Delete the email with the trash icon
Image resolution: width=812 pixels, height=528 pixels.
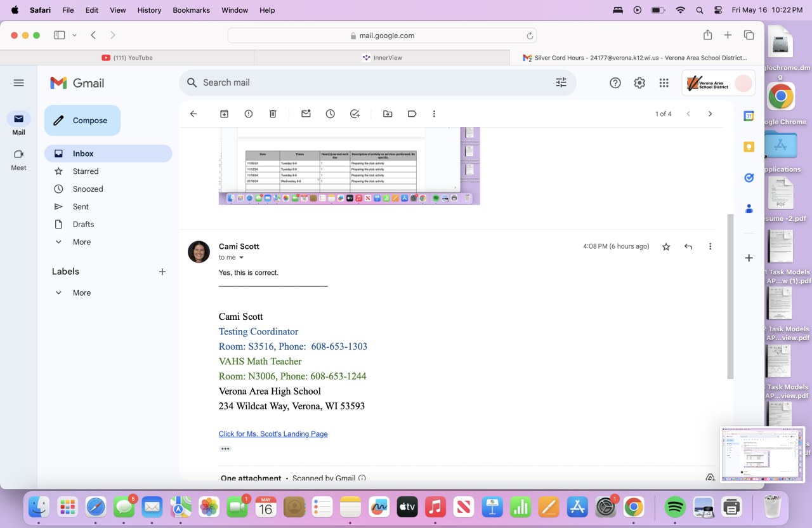[x=273, y=114]
